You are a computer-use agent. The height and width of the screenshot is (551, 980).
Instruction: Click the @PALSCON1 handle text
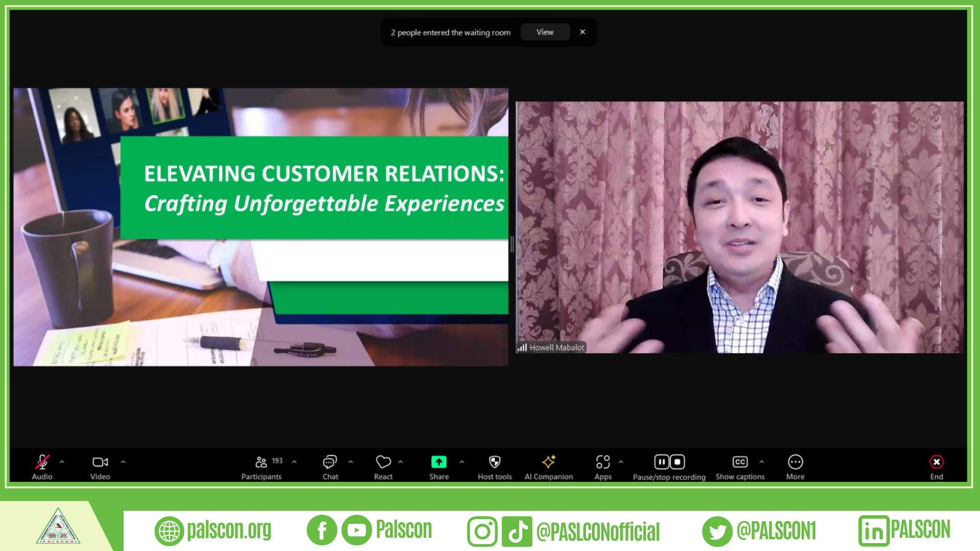coord(777,531)
